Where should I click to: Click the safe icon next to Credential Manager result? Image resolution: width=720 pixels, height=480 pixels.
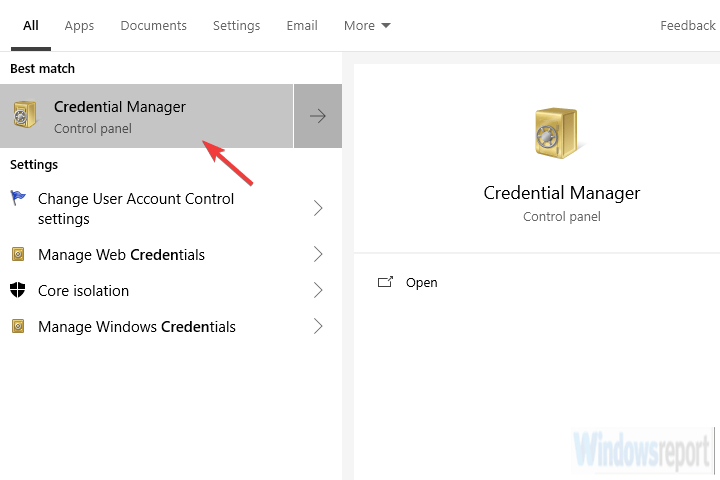point(25,115)
